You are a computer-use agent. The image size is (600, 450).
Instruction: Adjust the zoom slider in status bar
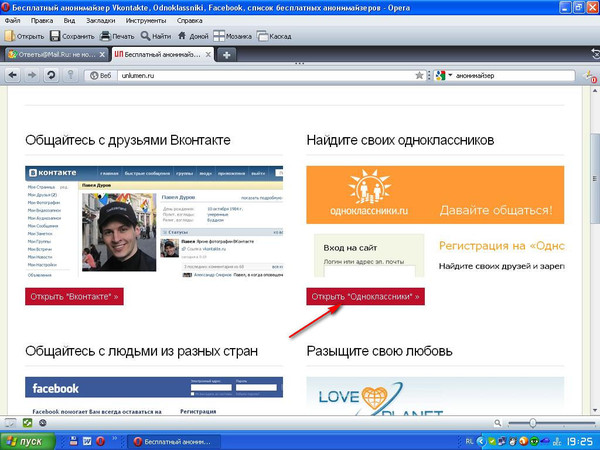[x=532, y=423]
